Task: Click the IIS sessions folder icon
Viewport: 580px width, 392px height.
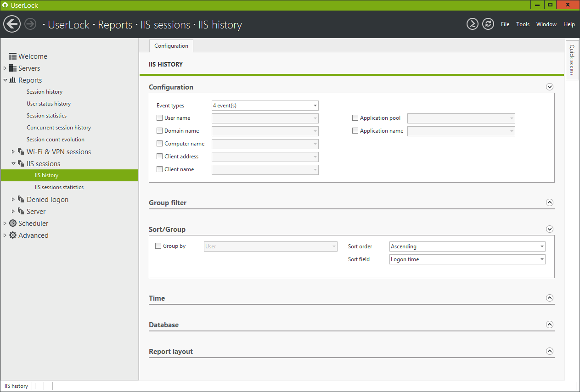Action: click(x=21, y=163)
